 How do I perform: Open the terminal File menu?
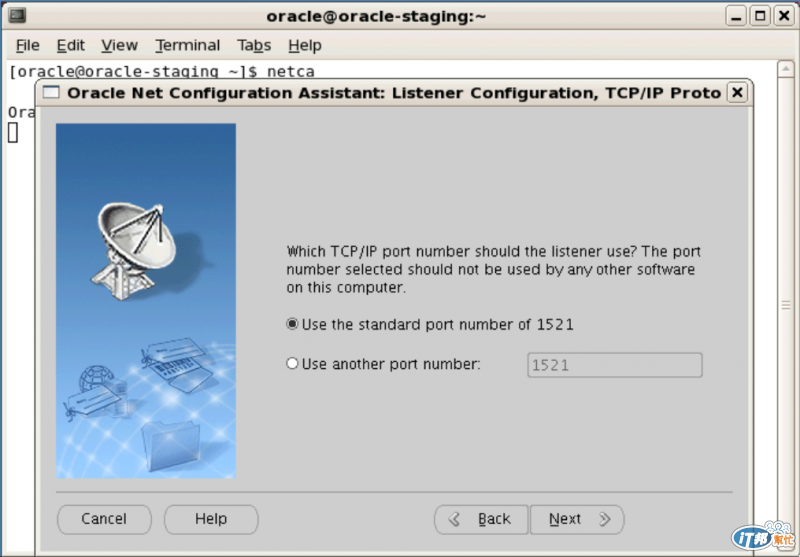click(28, 45)
